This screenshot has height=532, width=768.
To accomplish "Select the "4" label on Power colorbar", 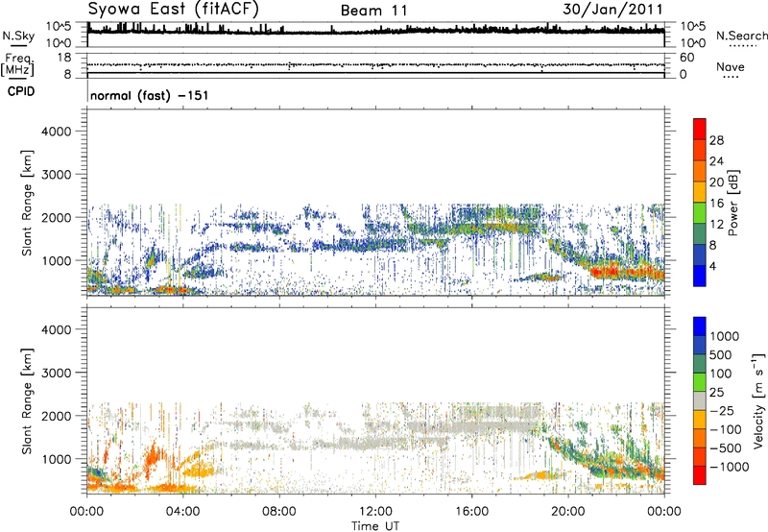I will click(x=712, y=266).
